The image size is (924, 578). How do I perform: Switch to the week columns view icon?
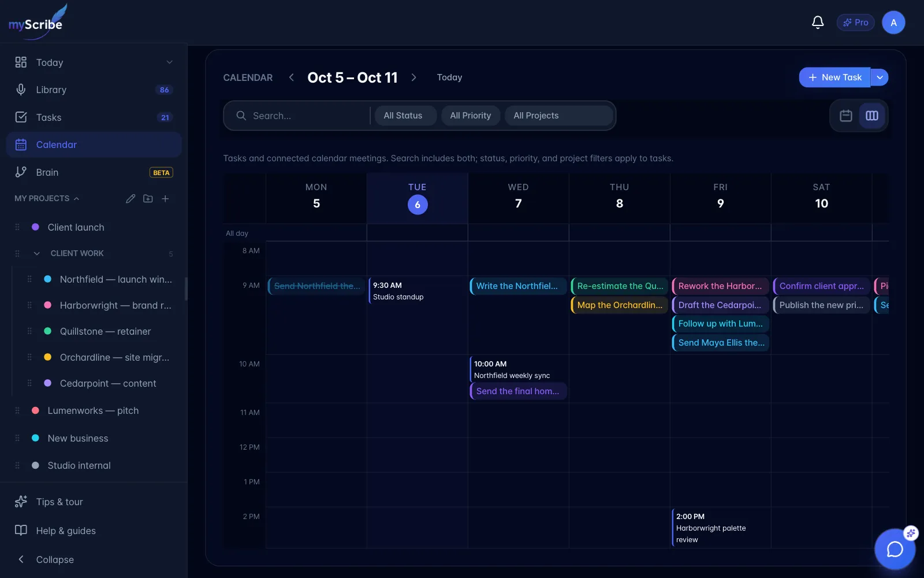point(872,116)
